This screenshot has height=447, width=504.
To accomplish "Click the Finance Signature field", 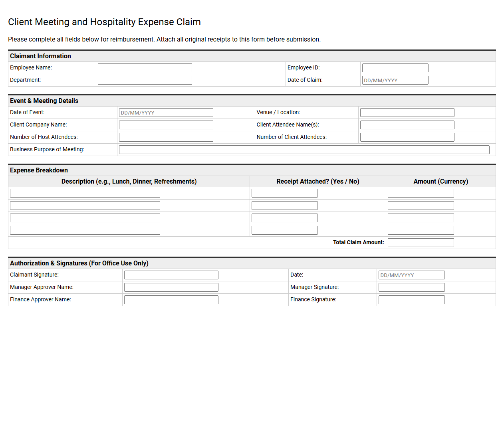I will click(412, 300).
